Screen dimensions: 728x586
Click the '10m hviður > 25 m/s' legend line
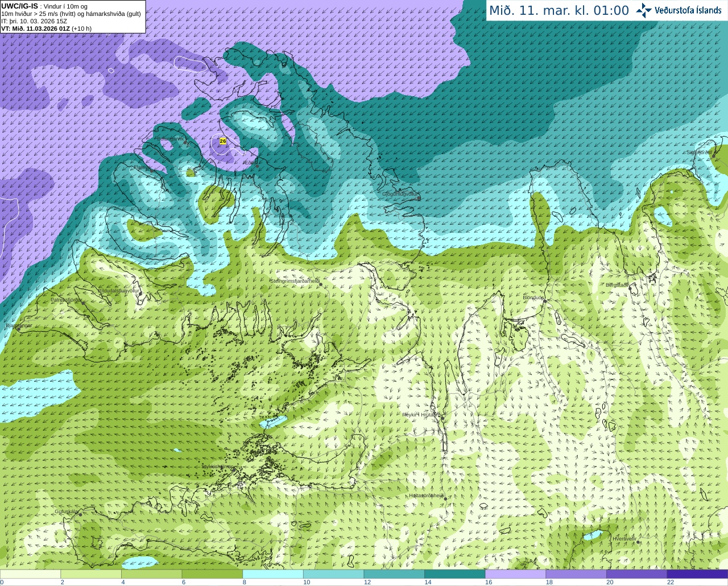click(71, 14)
